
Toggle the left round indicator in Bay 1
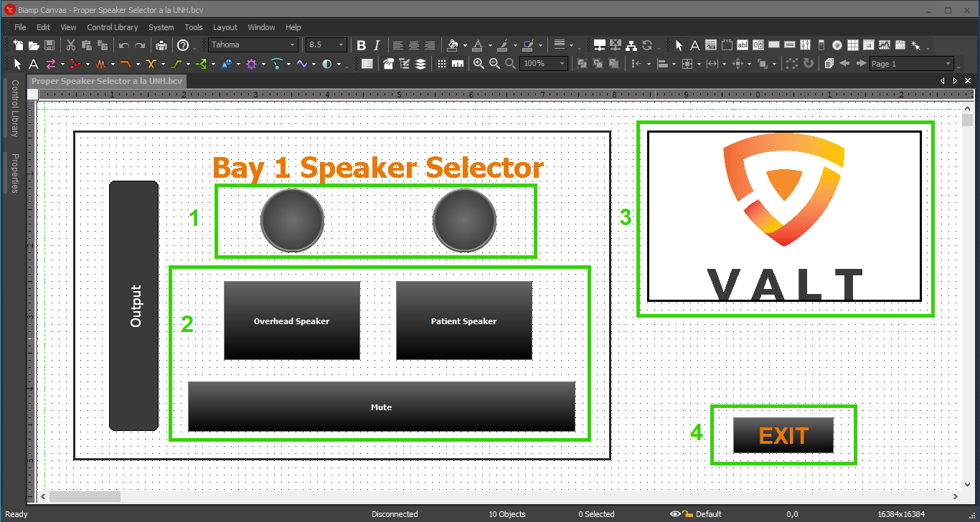(292, 221)
